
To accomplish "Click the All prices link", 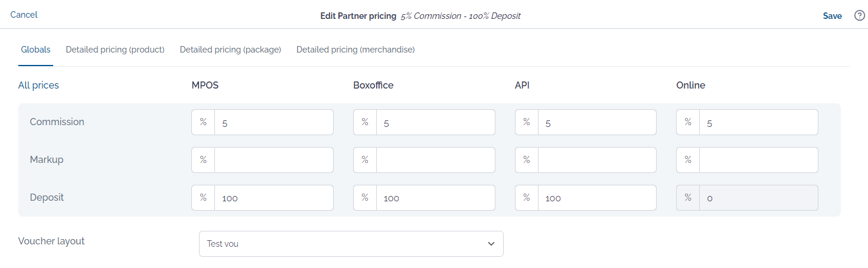I will [x=38, y=85].
